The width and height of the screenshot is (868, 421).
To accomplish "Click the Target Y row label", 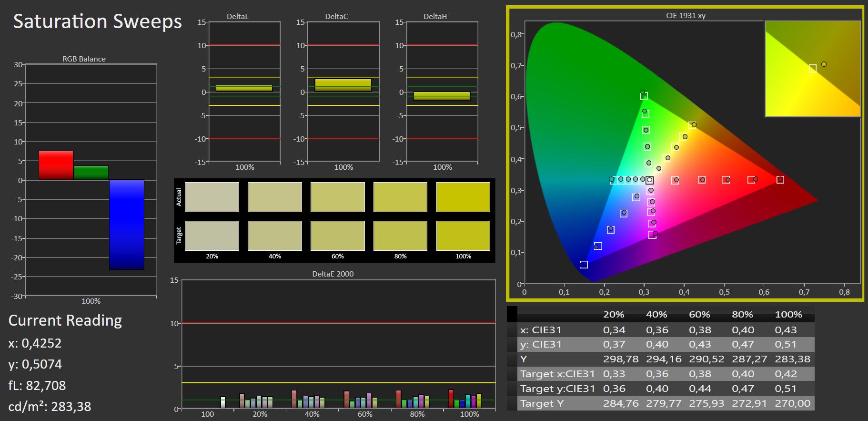I will [541, 403].
